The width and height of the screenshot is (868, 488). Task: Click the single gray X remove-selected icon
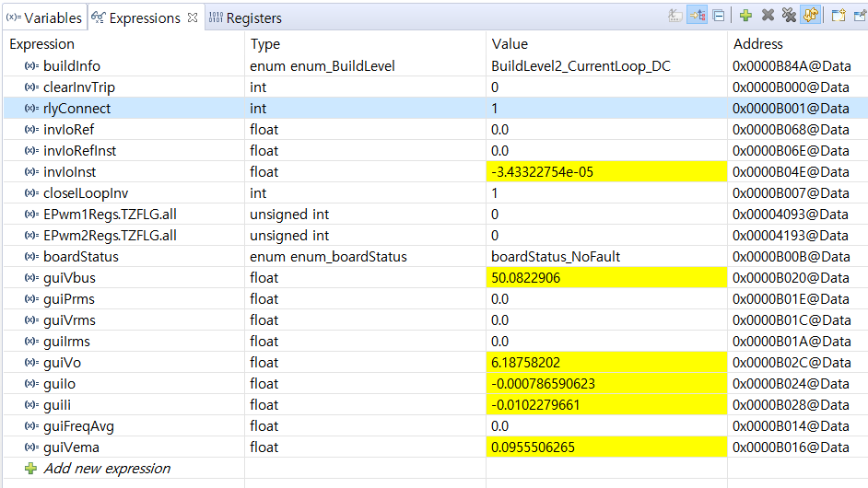click(767, 16)
